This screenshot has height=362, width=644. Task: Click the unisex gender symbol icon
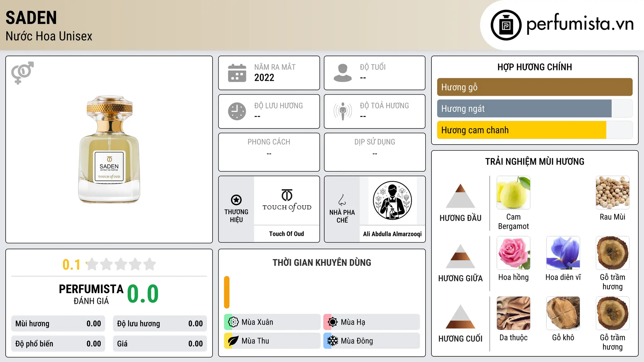(x=22, y=73)
